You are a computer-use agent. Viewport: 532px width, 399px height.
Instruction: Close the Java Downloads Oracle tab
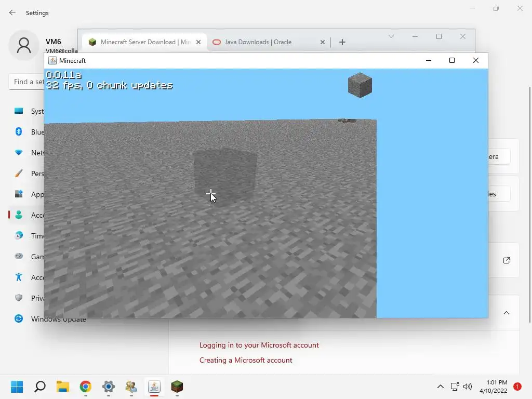322,42
